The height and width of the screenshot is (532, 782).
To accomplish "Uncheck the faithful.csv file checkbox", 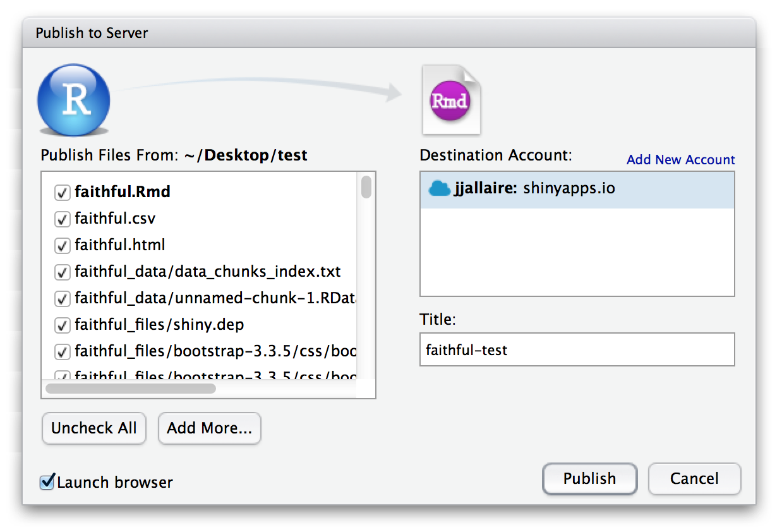I will pos(63,219).
